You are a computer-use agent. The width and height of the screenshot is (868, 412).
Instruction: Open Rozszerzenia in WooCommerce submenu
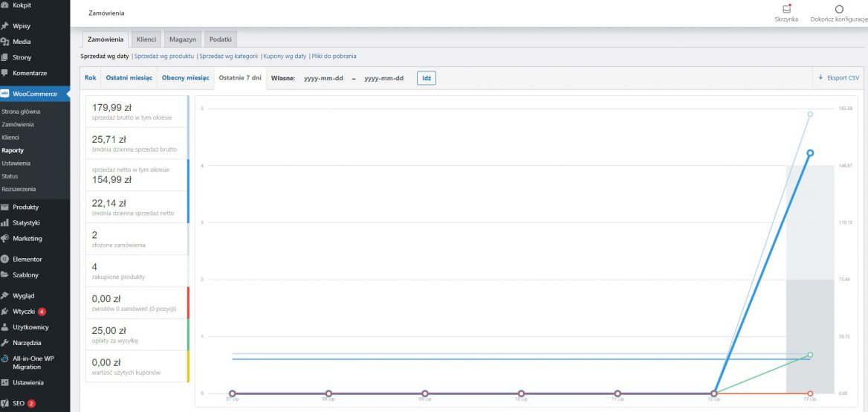click(19, 189)
